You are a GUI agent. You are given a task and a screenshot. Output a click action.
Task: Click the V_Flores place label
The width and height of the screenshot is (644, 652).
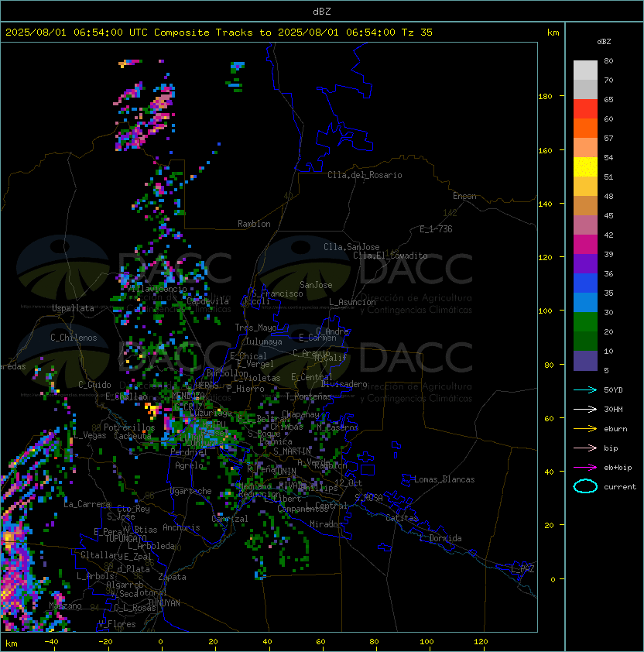pos(117,624)
